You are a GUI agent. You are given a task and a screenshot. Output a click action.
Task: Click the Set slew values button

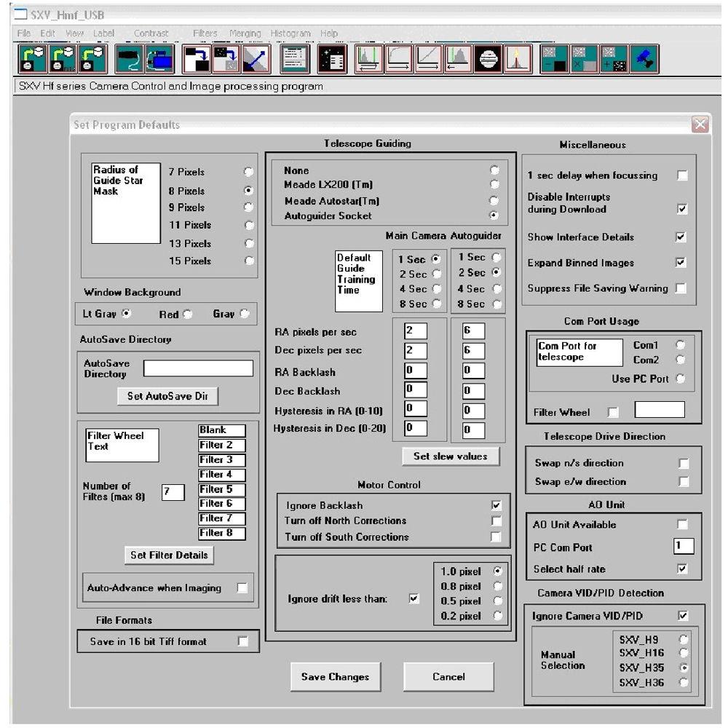point(450,456)
